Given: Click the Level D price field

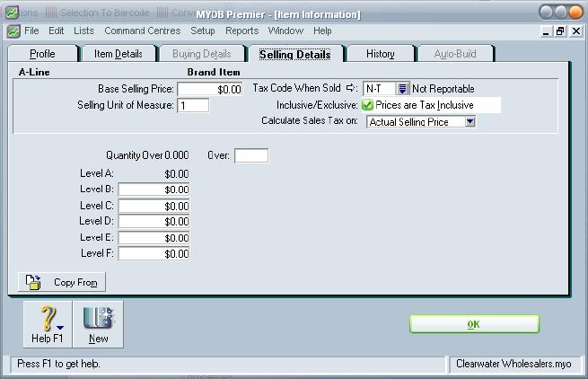Looking at the screenshot, I should click(154, 222).
